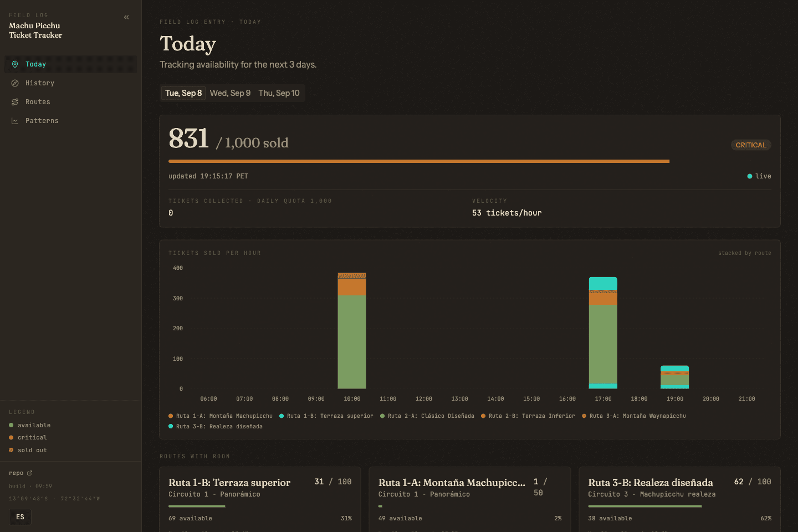Toggle Ruta 2-B: Terraza Inferior legend entry
Image resolution: width=798 pixels, height=532 pixels.
coord(528,416)
